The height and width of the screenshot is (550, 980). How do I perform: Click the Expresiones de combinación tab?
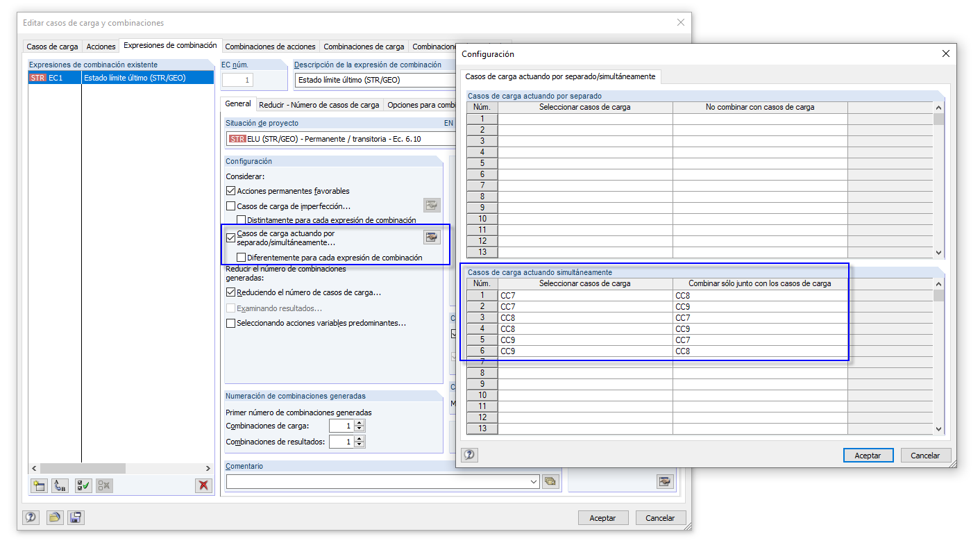pyautogui.click(x=170, y=45)
